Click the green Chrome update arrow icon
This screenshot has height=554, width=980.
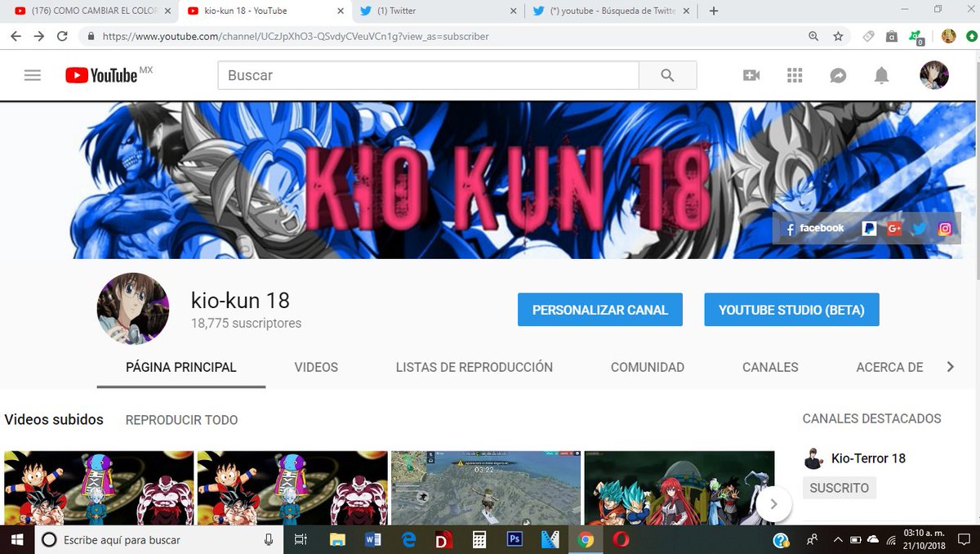971,36
